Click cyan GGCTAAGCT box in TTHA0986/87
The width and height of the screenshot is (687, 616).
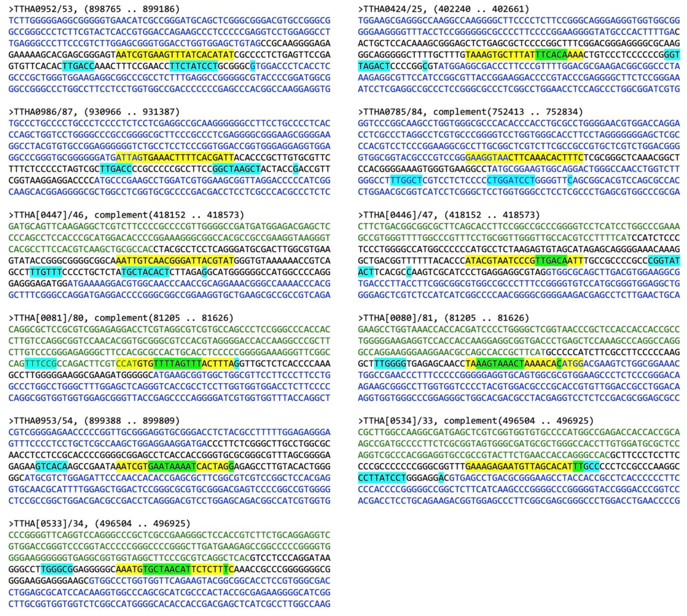point(236,169)
